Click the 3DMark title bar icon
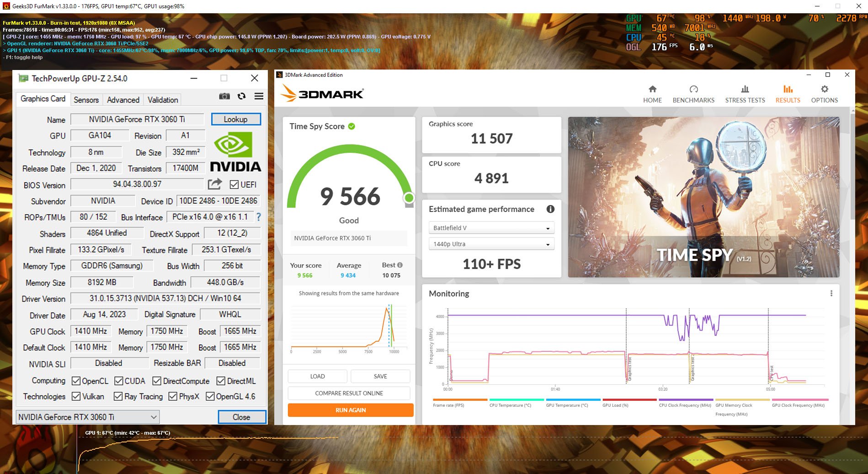 [279, 75]
